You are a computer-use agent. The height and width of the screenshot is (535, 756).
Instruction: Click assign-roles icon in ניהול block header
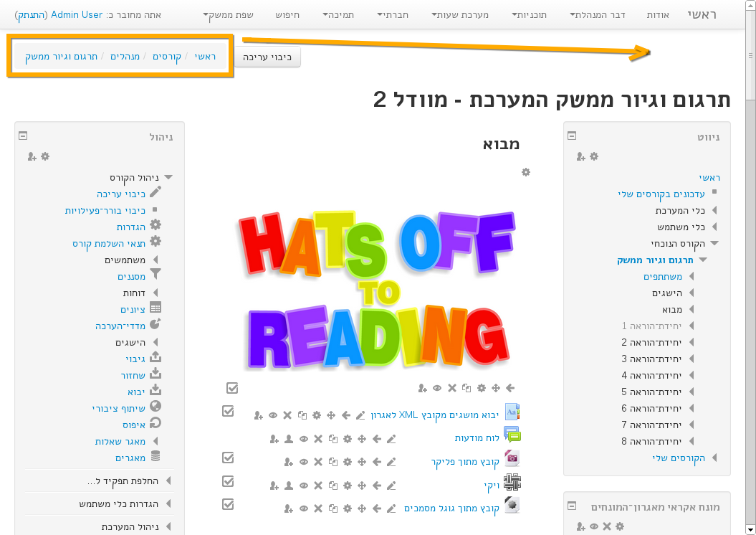(32, 156)
